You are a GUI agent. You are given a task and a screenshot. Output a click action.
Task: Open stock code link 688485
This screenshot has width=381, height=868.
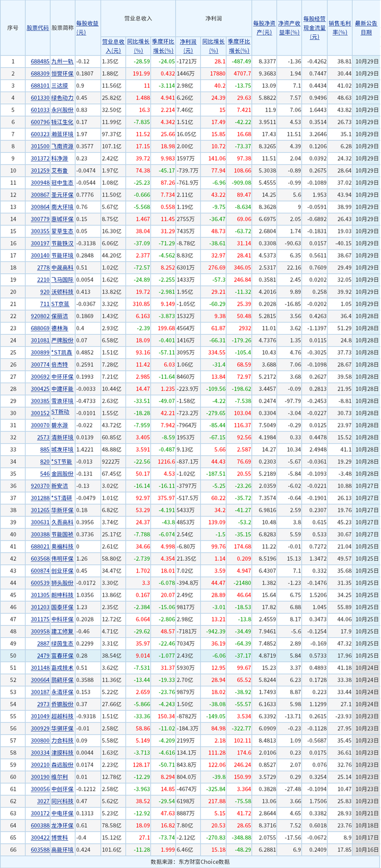pos(40,61)
